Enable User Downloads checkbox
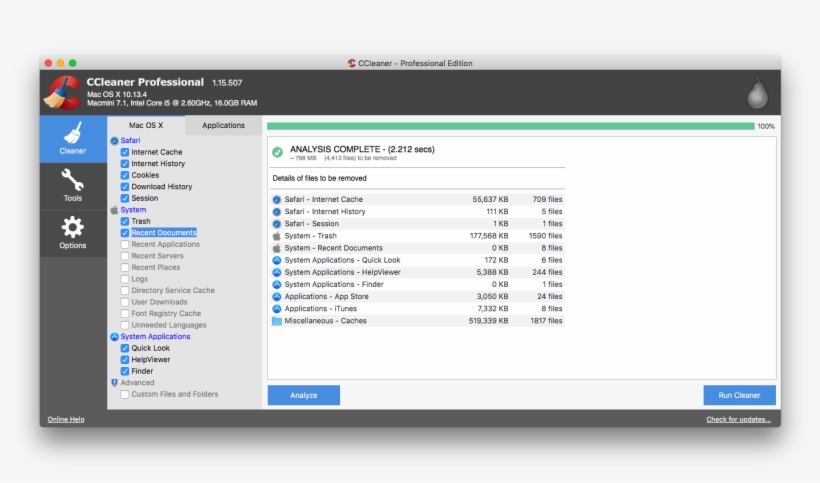Screen dimensions: 820x483 point(124,302)
